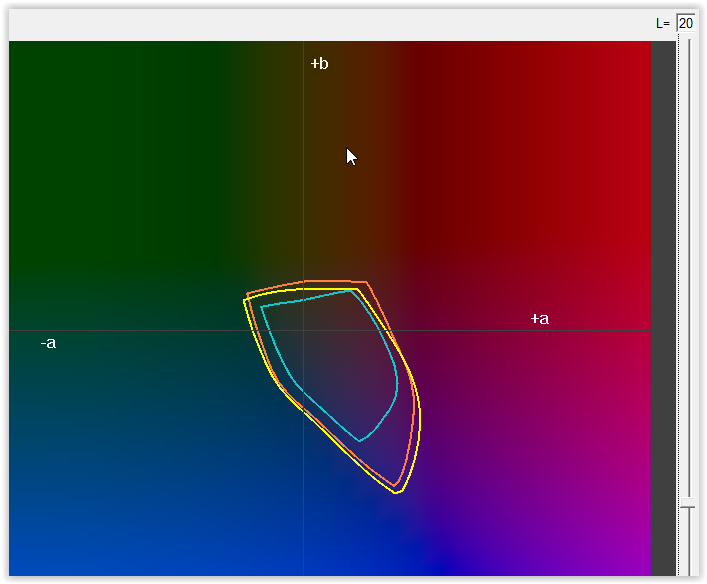
Task: Click the L= lightness value input field
Action: pos(686,22)
